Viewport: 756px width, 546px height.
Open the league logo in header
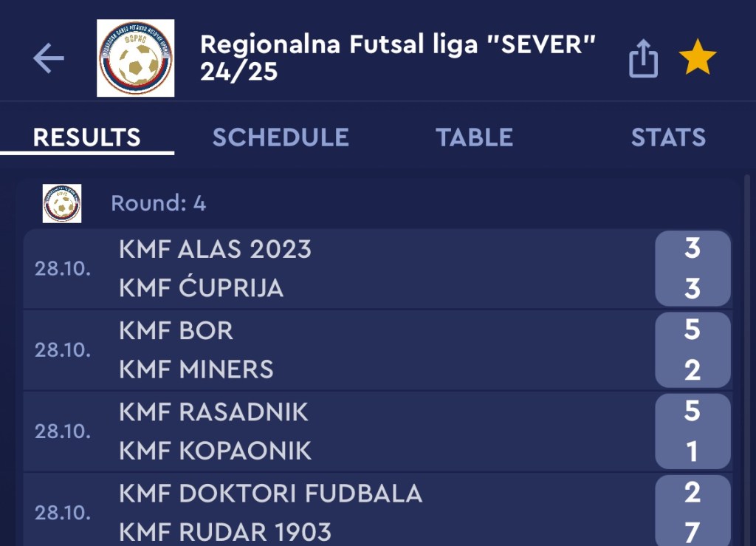pyautogui.click(x=136, y=58)
